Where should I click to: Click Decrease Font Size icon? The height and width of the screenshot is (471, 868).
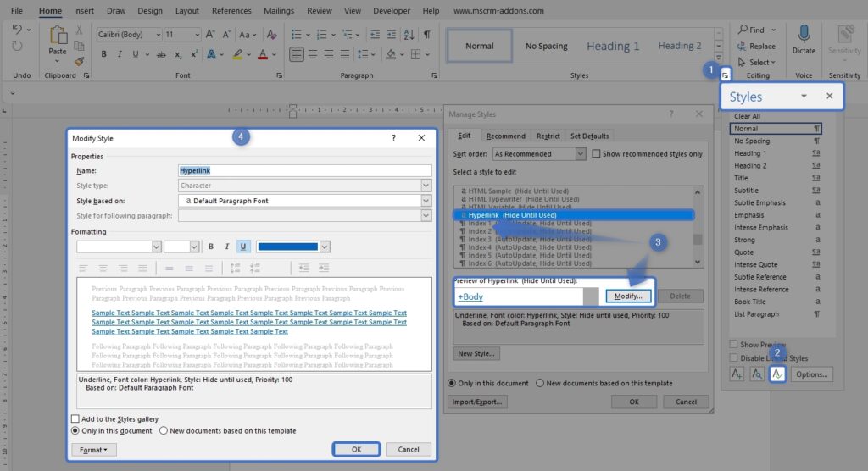pyautogui.click(x=226, y=35)
